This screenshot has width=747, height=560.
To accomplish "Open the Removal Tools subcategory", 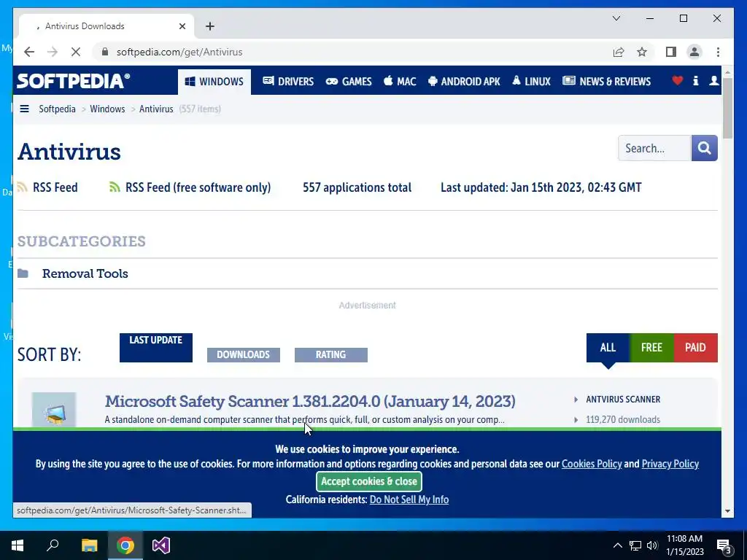I will [85, 274].
